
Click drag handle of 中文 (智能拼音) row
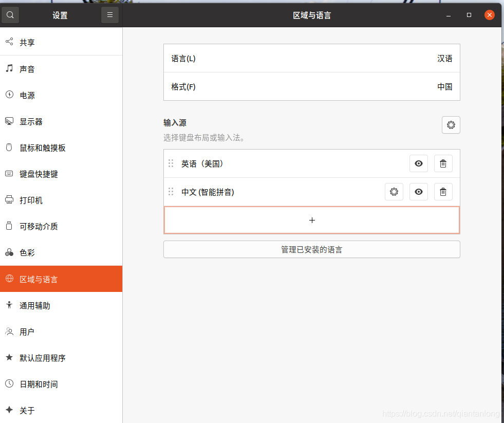pos(171,192)
